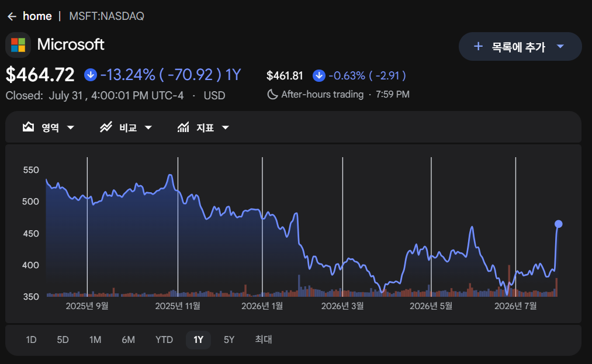
Task: Open the 지표 indicators dropdown
Action: pos(226,127)
